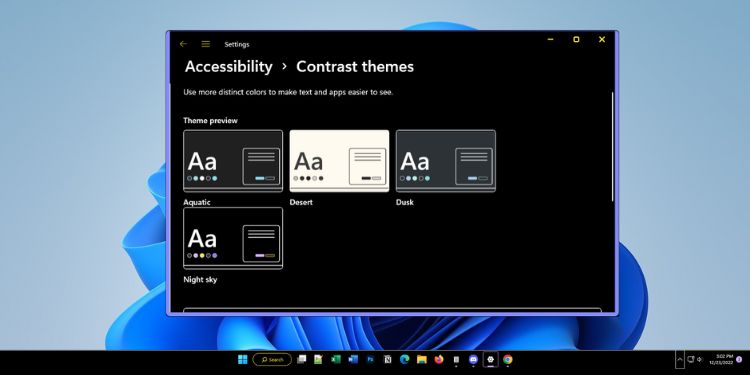This screenshot has height=375, width=750.
Task: Click the taskbar Search box
Action: (x=272, y=359)
